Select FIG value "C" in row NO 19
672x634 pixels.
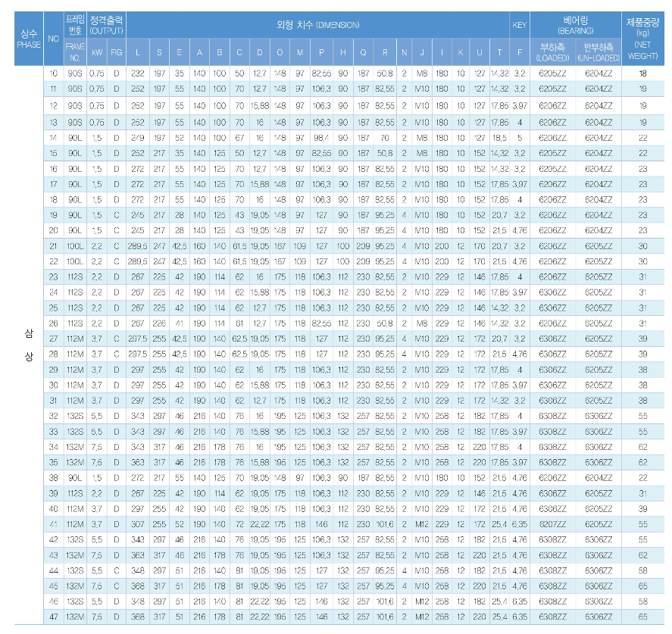[x=116, y=215]
